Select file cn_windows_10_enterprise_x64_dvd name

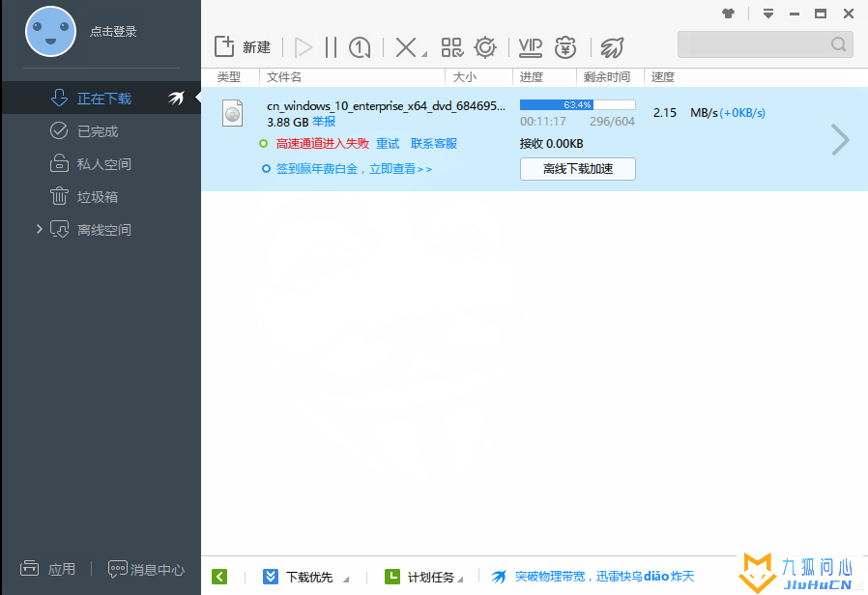386,105
